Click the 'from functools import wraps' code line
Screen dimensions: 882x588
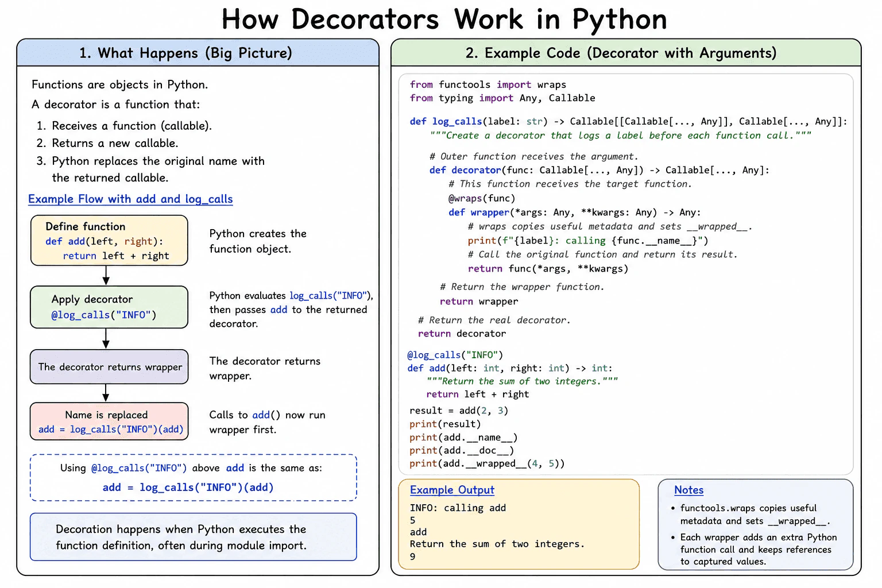click(x=488, y=85)
